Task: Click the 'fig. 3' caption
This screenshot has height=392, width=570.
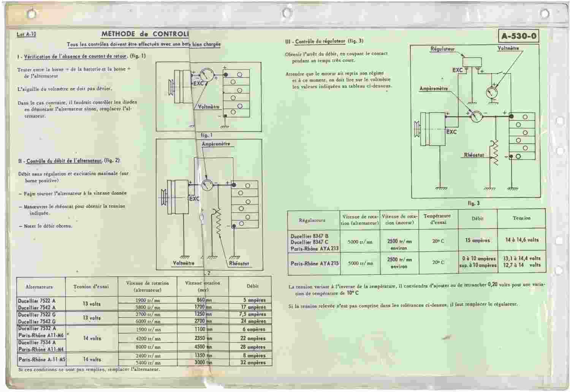Action: pos(474,203)
